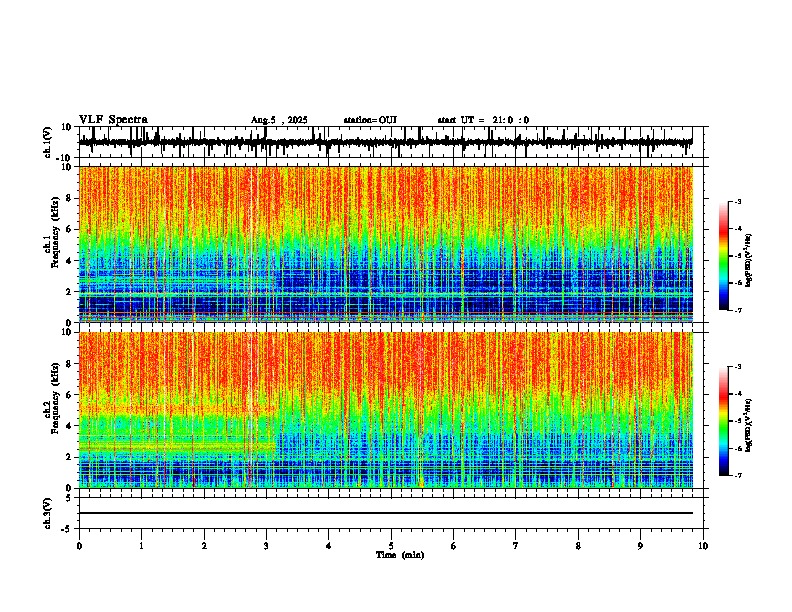The image size is (792, 612).
Task: Select the "station=OUI" header text
Action: (x=370, y=120)
